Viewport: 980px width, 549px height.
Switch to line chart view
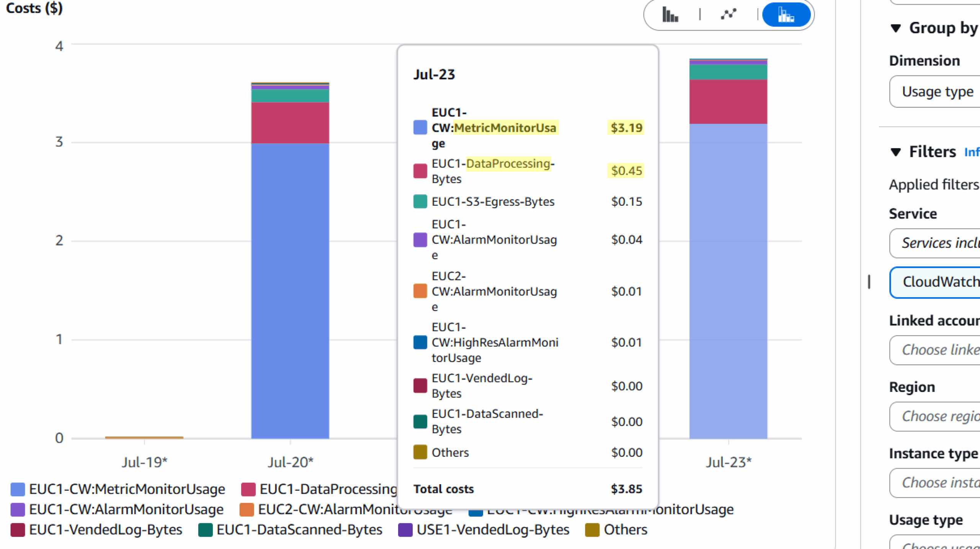coord(728,15)
